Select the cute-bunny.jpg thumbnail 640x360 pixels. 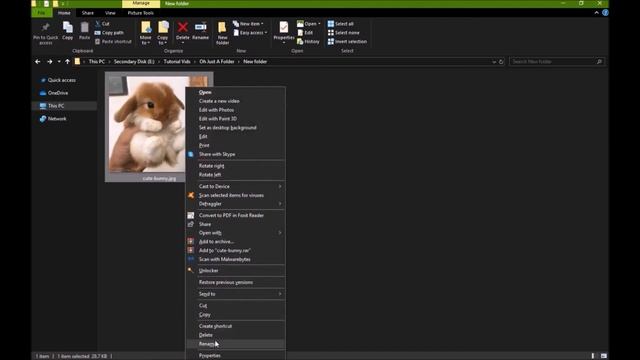coord(146,127)
